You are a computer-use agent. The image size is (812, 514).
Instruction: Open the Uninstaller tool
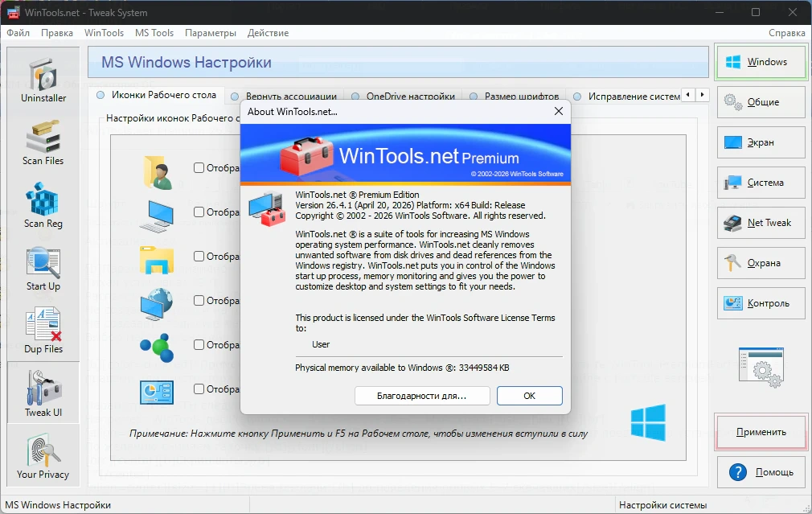43,80
